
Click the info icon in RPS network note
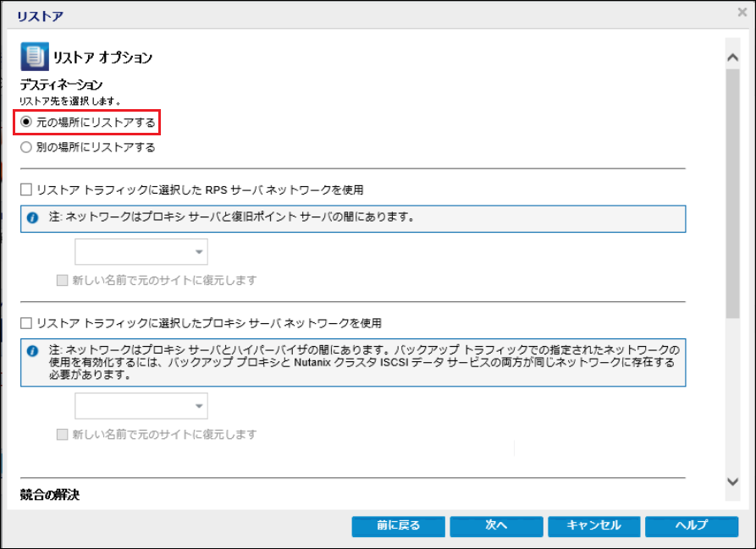[x=33, y=217]
